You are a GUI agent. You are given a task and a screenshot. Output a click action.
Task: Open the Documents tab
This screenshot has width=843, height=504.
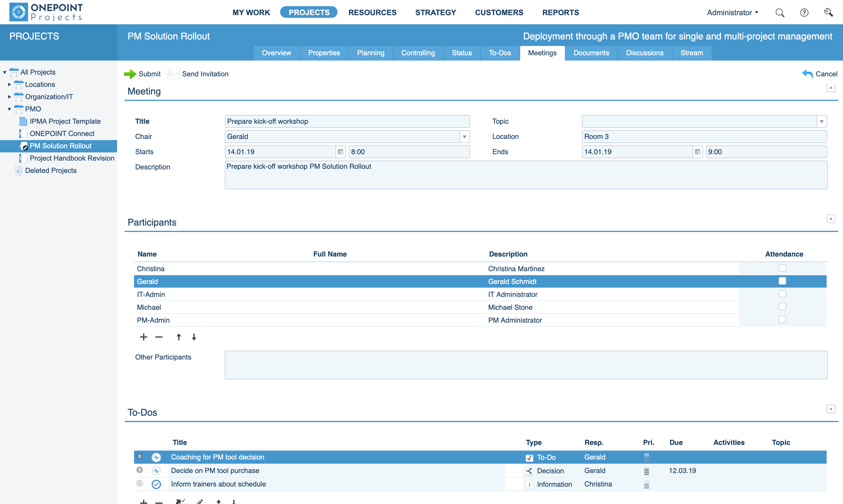591,53
